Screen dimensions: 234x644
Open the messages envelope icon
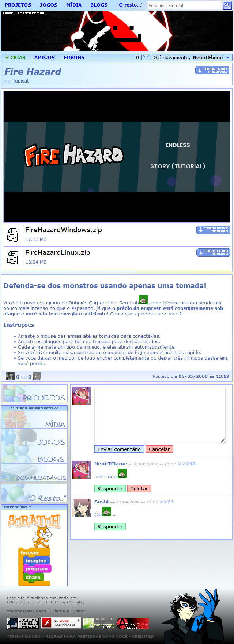click(146, 57)
